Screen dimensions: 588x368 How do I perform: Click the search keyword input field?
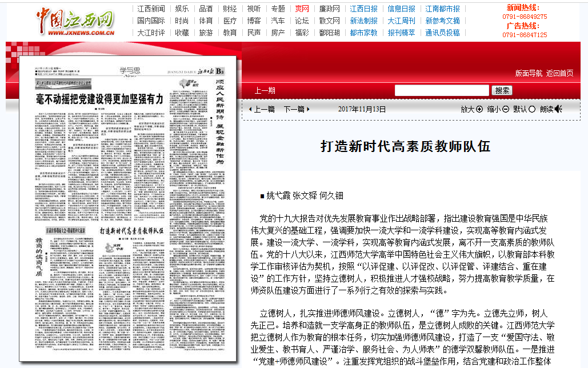(x=442, y=90)
